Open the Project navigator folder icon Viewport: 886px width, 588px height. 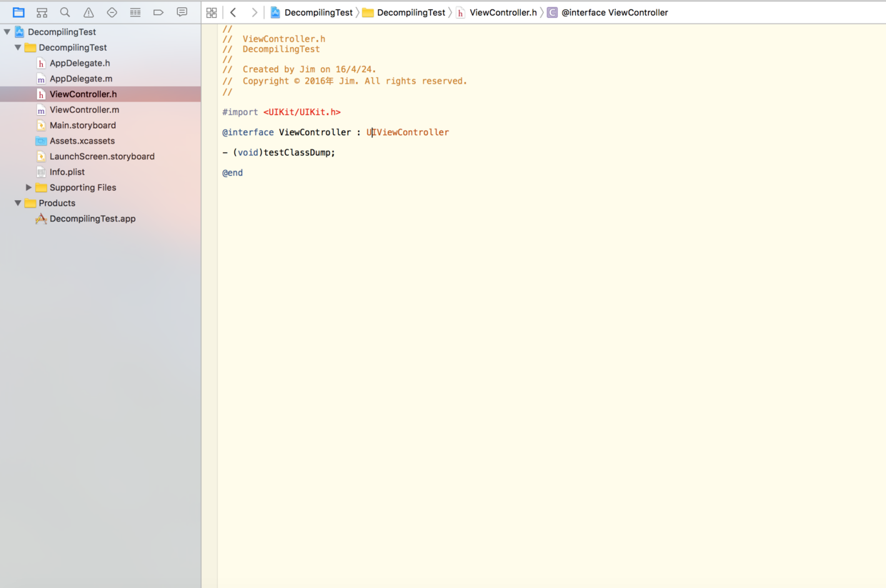point(19,12)
